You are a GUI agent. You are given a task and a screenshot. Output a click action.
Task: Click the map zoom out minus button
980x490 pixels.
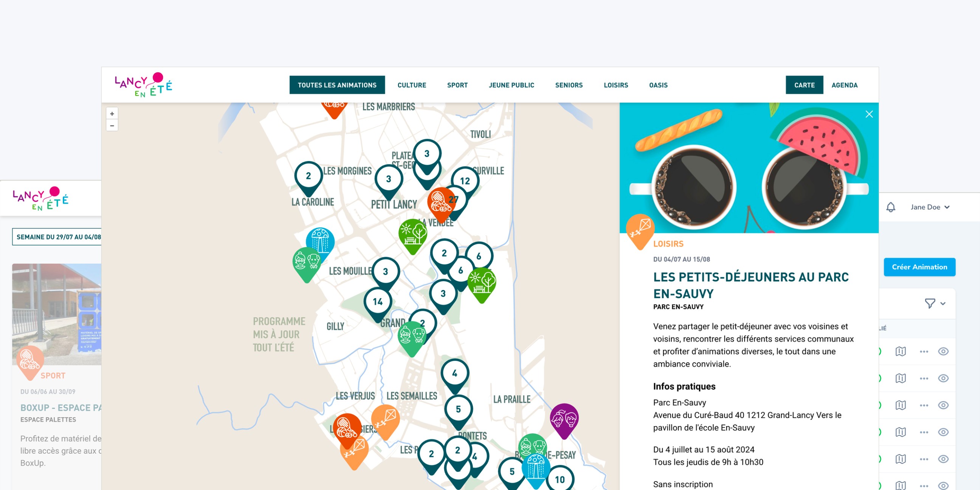[112, 125]
